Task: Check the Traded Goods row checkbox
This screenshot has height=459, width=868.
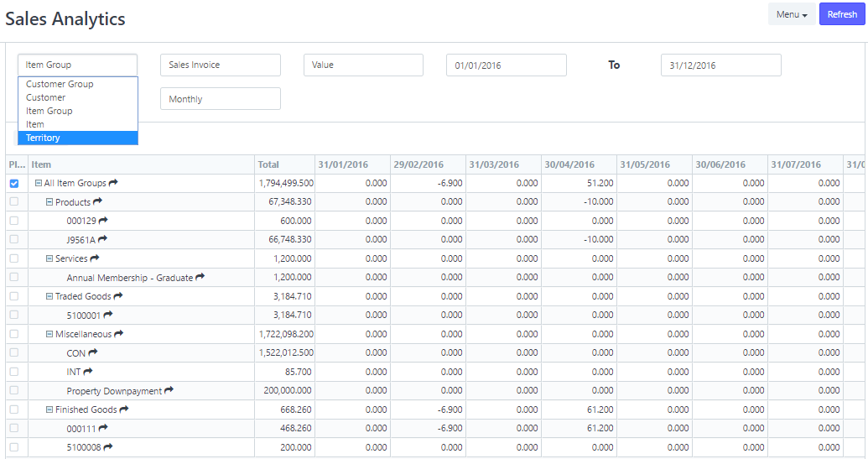Action: [14, 296]
